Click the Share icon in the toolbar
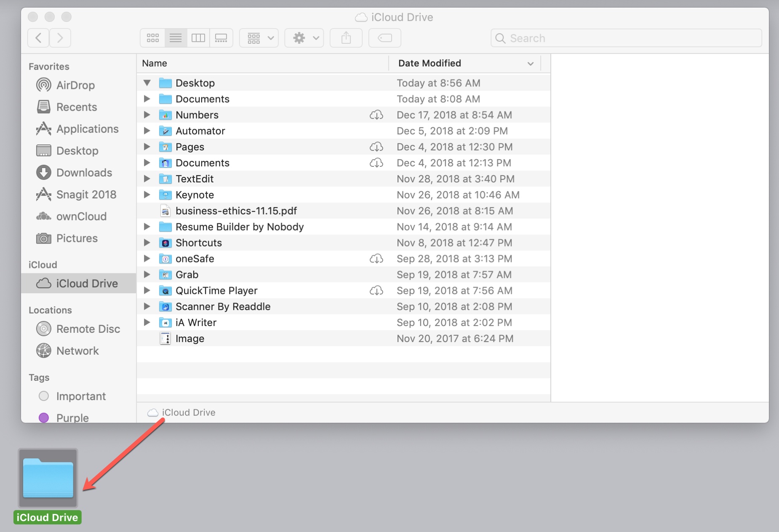 point(346,37)
